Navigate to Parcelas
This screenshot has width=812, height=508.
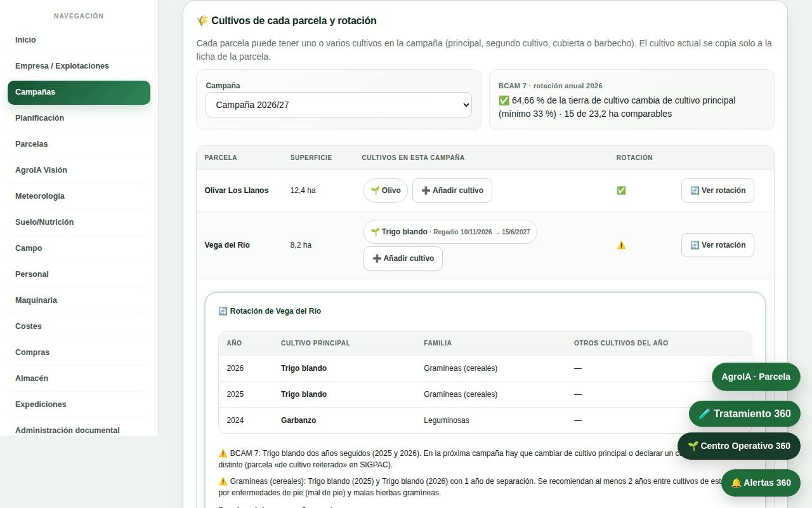[x=79, y=144]
